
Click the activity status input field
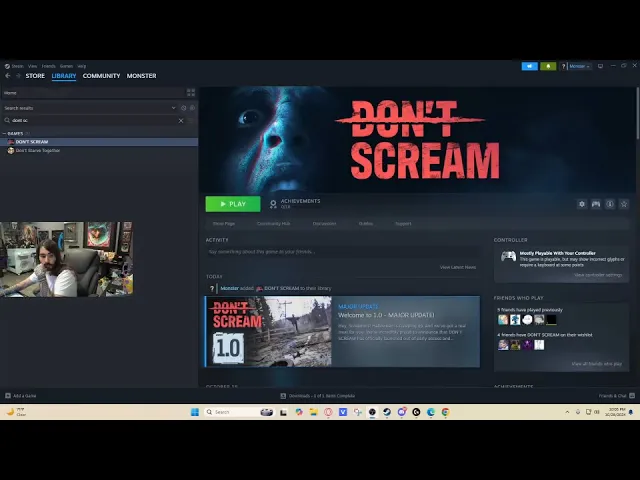coord(342,252)
